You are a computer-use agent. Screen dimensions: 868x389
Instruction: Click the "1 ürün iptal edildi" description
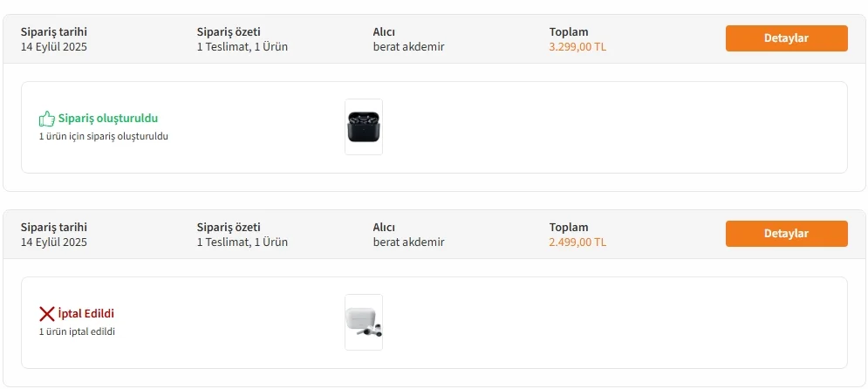77,332
